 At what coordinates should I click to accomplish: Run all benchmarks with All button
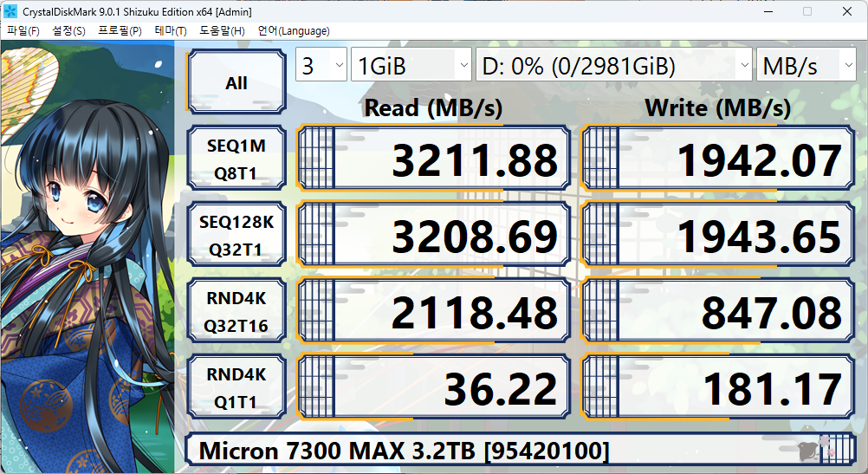(236, 83)
